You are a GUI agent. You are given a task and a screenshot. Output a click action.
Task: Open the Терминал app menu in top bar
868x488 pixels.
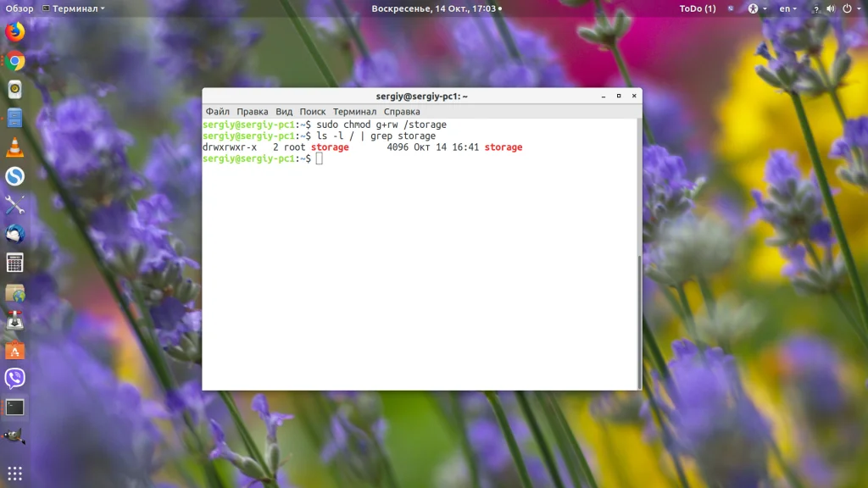click(x=74, y=8)
